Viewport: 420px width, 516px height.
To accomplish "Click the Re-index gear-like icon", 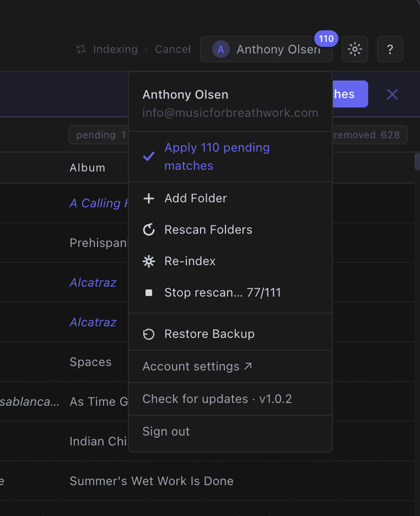I will tap(149, 261).
